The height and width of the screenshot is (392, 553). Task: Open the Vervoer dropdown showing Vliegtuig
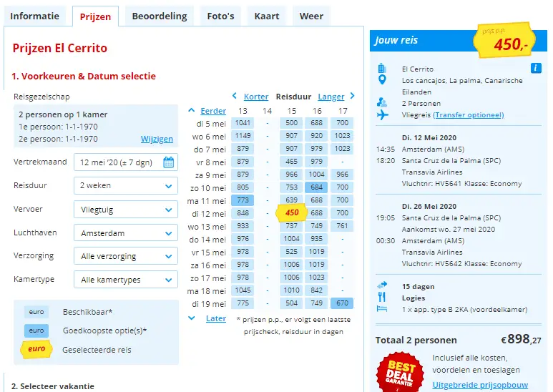coord(126,210)
